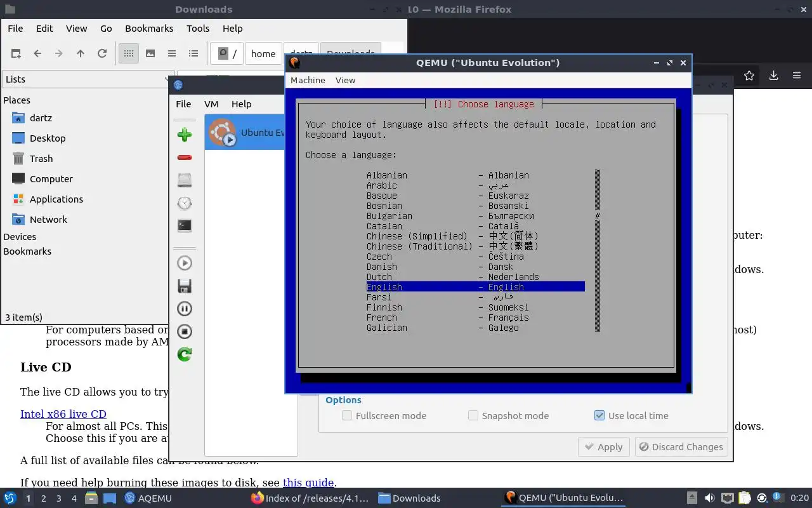The height and width of the screenshot is (508, 812).
Task: Click the Apply button in AQEMU
Action: pos(604,446)
